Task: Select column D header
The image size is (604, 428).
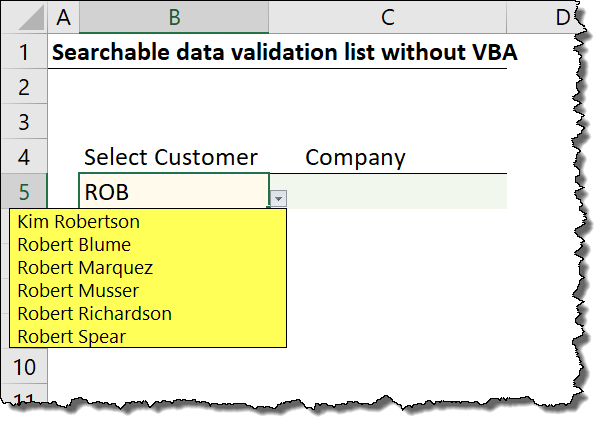Action: [x=562, y=17]
